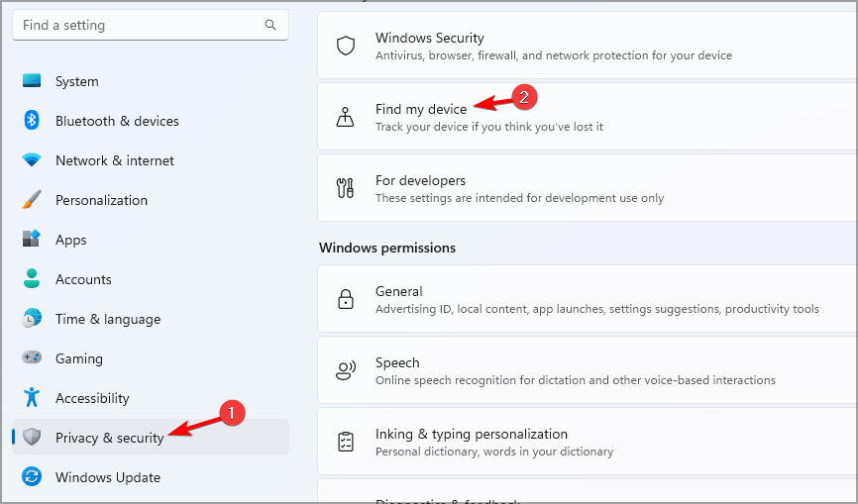Screen dimensions: 858x504
Task: Click the Bluetooth icon in sidebar
Action: (x=32, y=121)
